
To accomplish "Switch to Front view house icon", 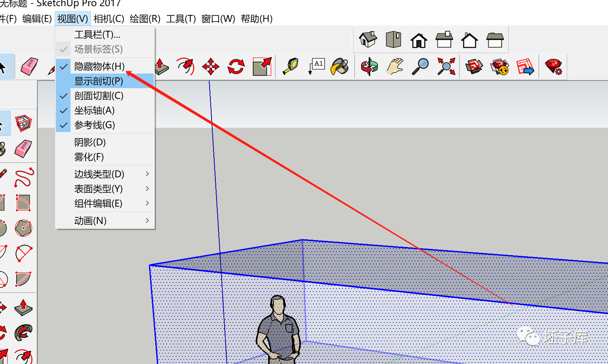I will (419, 40).
